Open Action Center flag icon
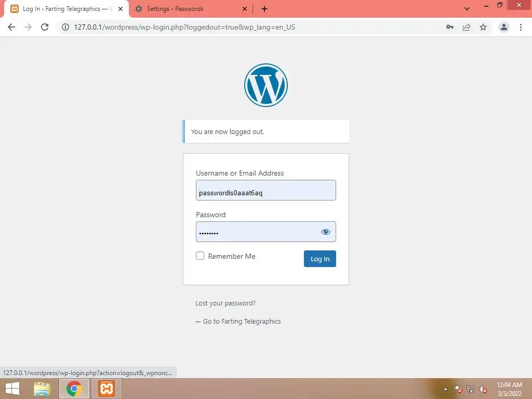This screenshot has width=532, height=399. click(x=458, y=389)
